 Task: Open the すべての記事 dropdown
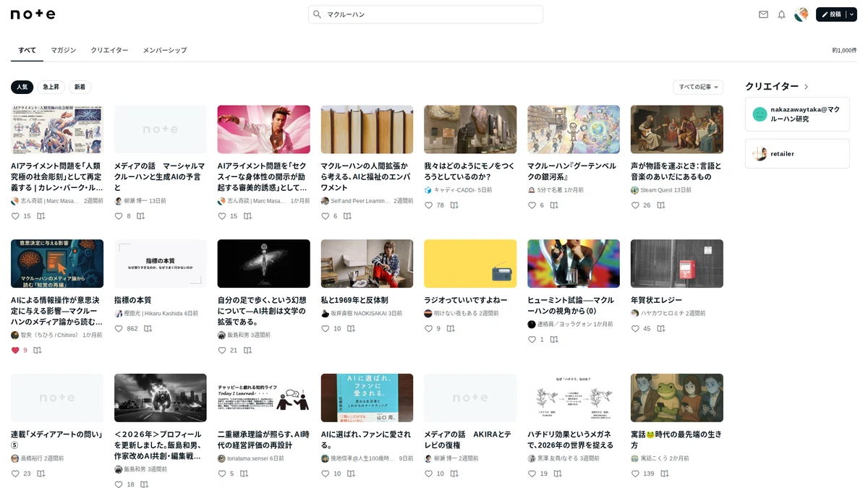point(698,87)
